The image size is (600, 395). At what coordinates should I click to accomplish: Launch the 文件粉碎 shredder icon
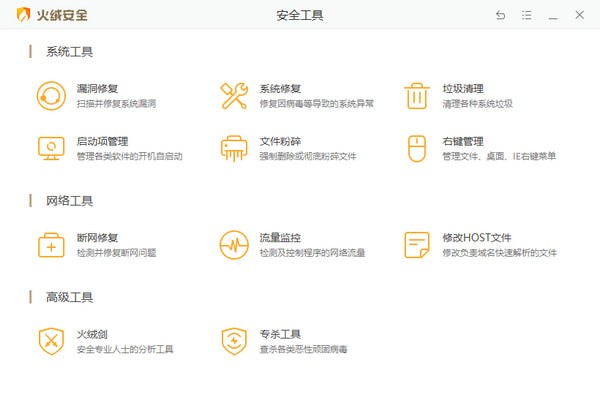(234, 149)
